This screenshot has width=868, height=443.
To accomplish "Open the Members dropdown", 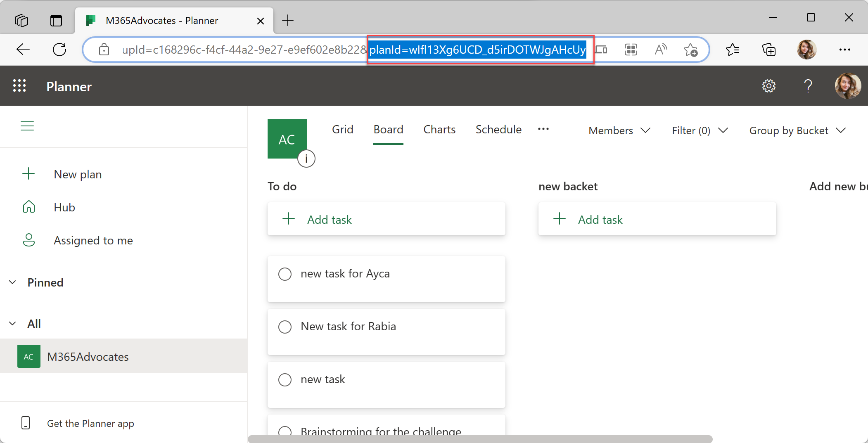I will pos(619,130).
